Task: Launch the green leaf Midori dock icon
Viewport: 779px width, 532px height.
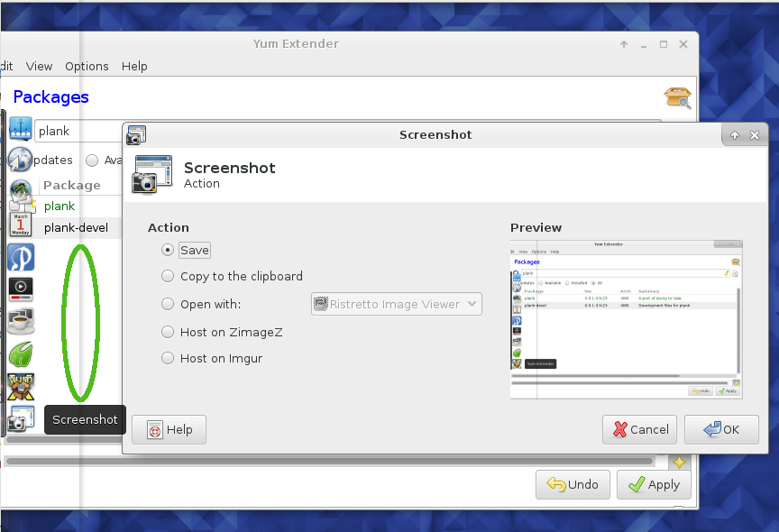Action: coord(21,354)
